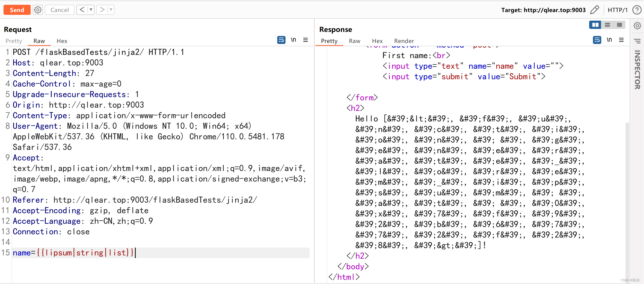Toggle word wrap in Request panel
The image size is (644, 284).
pos(281,40)
